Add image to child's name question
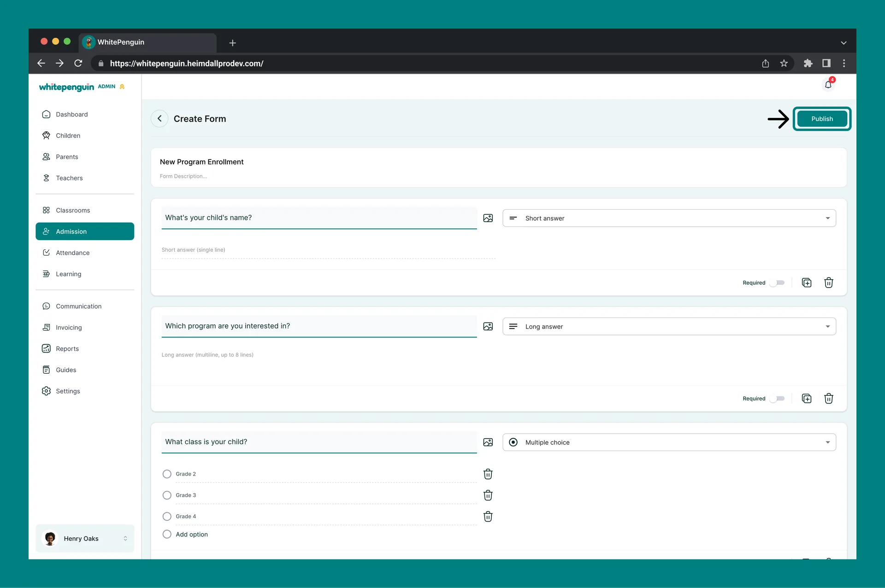885x588 pixels. pyautogui.click(x=488, y=218)
